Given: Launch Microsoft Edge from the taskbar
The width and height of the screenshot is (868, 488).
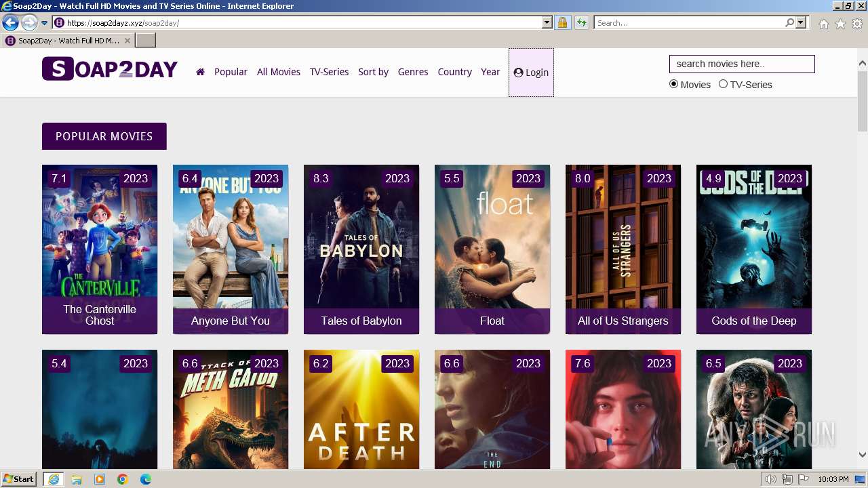Looking at the screenshot, I should click(x=146, y=479).
